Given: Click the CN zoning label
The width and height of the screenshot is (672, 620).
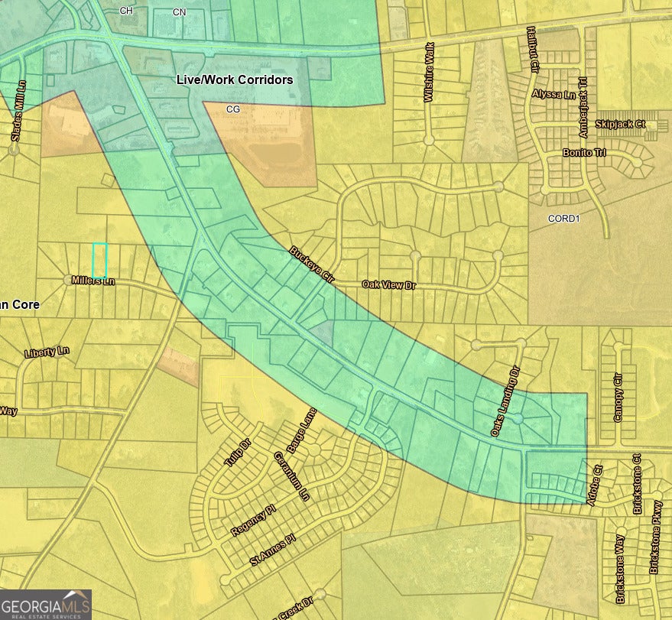Looking at the screenshot, I should pos(179,12).
